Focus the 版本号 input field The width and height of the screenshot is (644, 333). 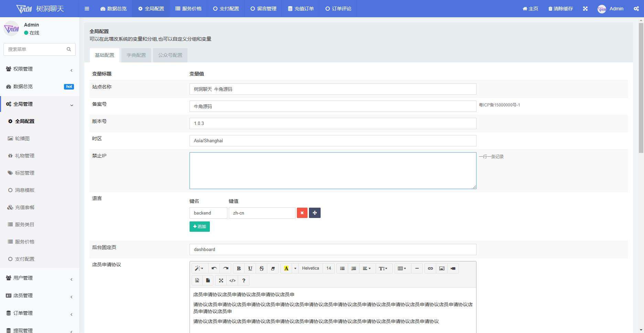[333, 123]
